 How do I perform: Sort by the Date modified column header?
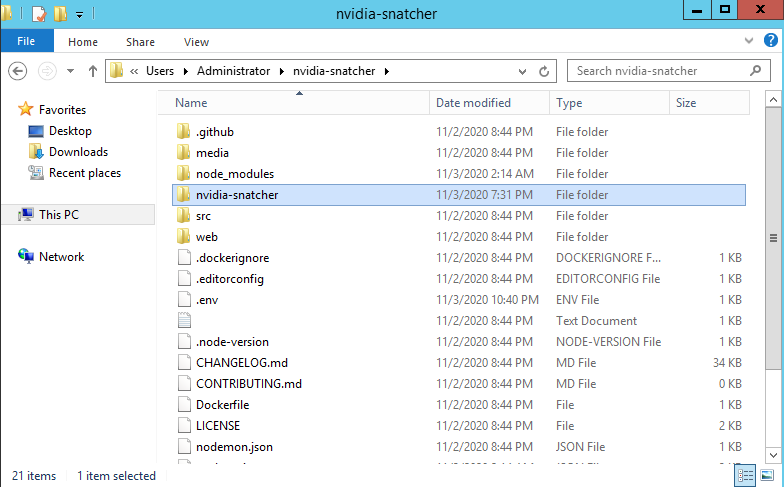[489, 102]
